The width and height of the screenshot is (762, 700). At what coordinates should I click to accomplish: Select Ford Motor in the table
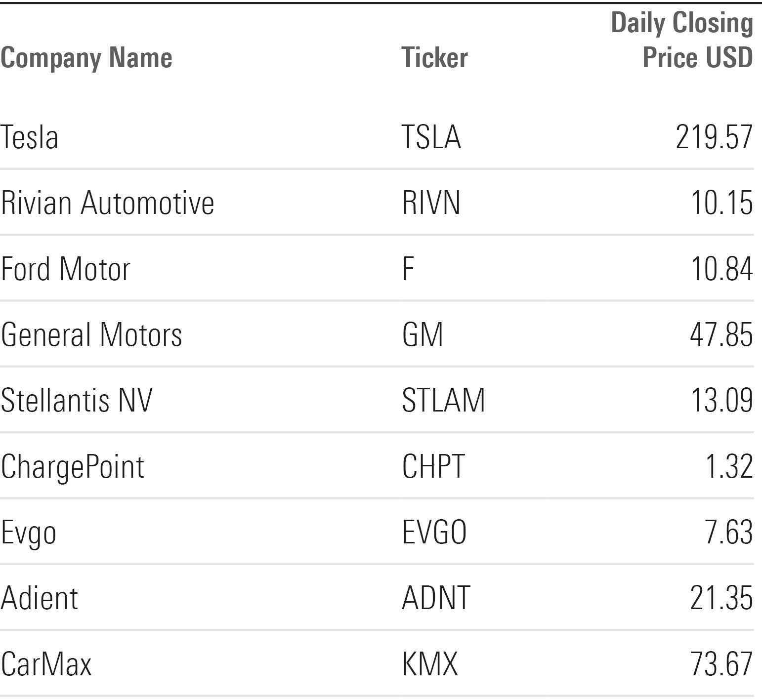coord(65,269)
